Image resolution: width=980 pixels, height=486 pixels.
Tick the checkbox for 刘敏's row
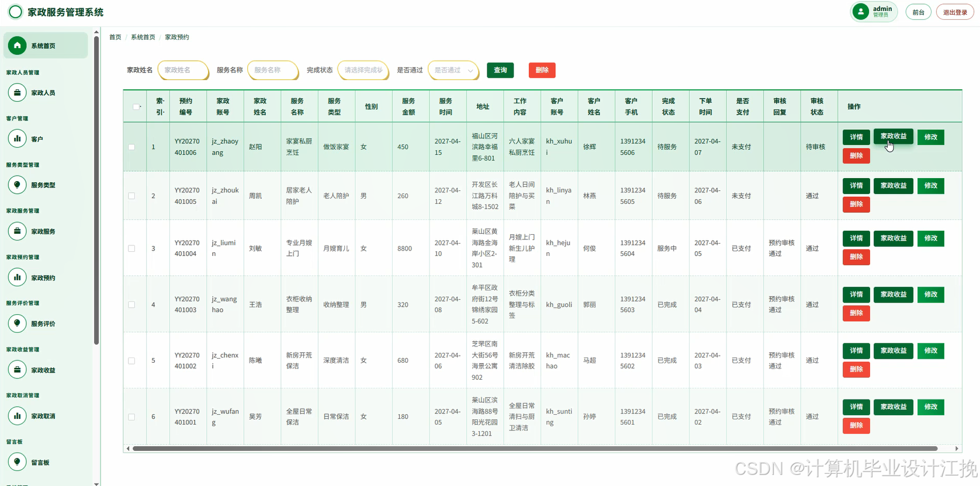(x=131, y=249)
